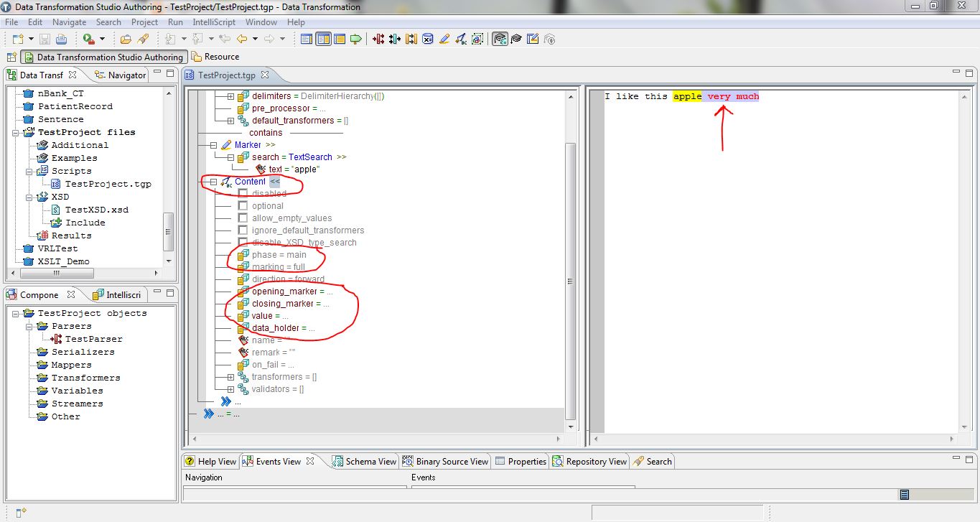
Task: Click the Print toolbar icon
Action: [x=62, y=39]
